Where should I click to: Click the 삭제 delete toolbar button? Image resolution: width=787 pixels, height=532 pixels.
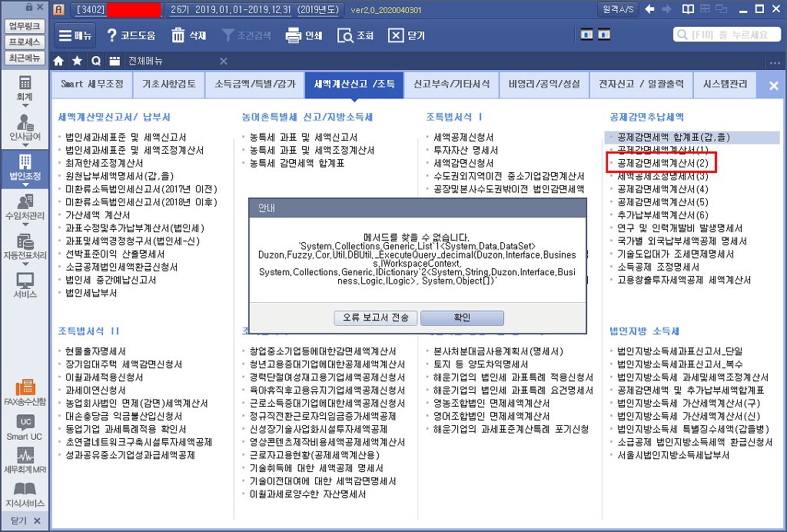click(189, 35)
